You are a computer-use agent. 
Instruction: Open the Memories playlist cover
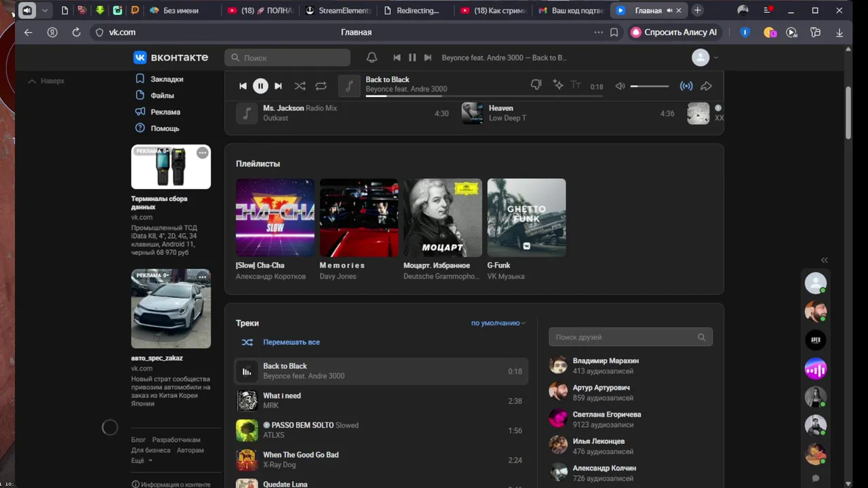click(359, 218)
